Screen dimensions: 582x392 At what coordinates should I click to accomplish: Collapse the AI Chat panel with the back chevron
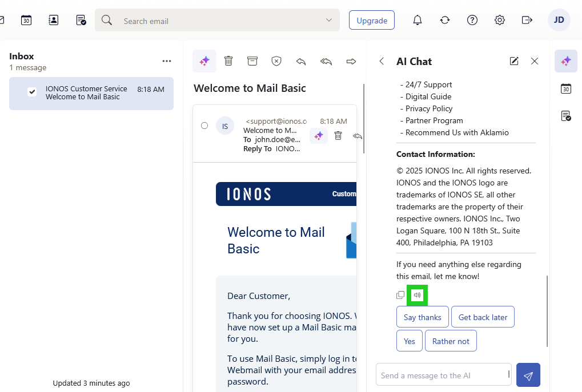(382, 61)
